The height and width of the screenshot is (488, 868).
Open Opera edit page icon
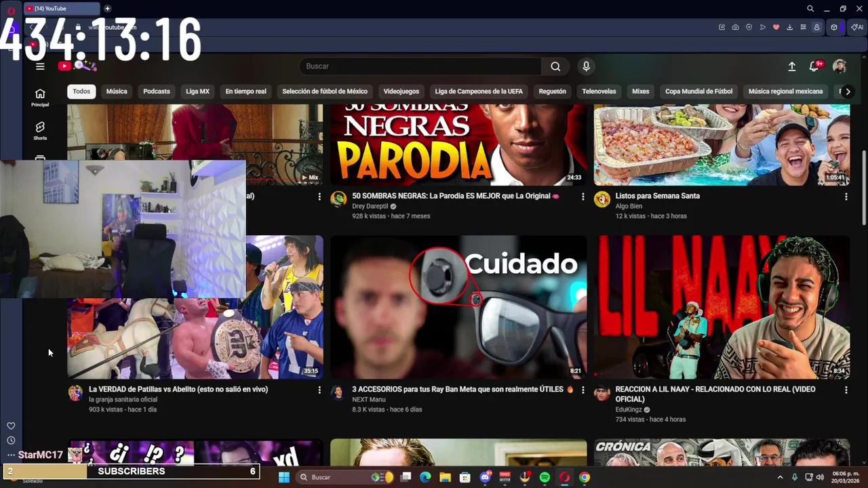722,27
